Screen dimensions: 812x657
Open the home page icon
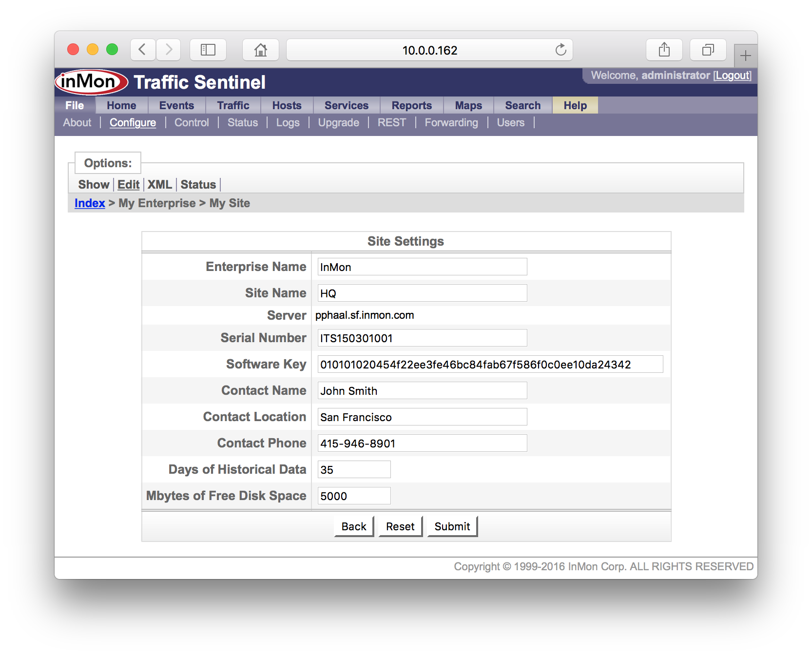[x=261, y=50]
